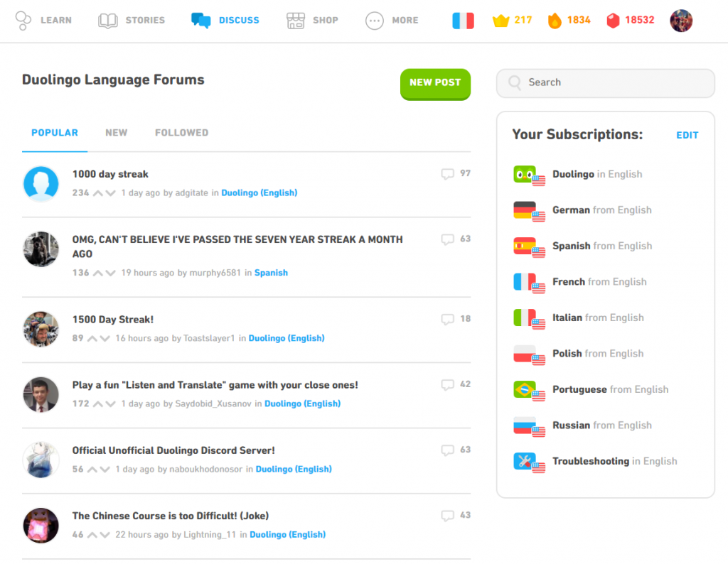Open Italian from English subscription

coord(598,318)
